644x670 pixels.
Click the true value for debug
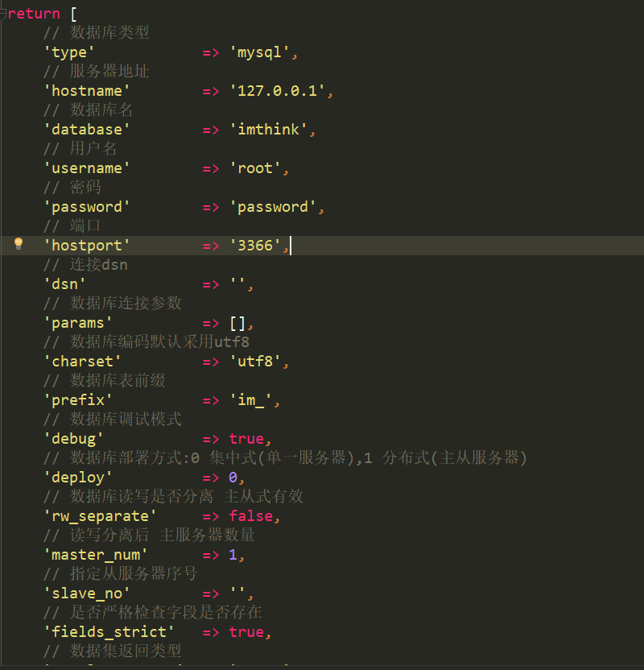246,439
